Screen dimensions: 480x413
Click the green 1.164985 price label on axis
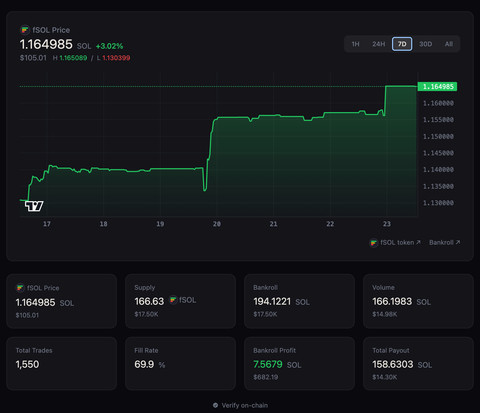(437, 87)
